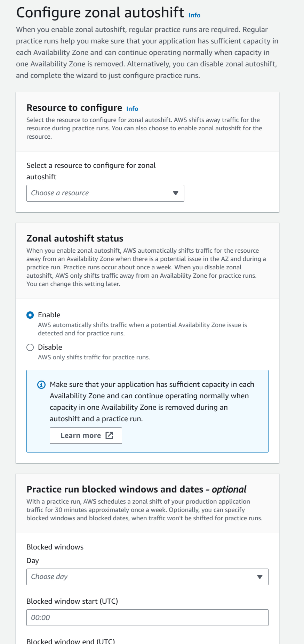The height and width of the screenshot is (644, 304).
Task: Click the circular info icon in the blue notice
Action: tap(41, 385)
